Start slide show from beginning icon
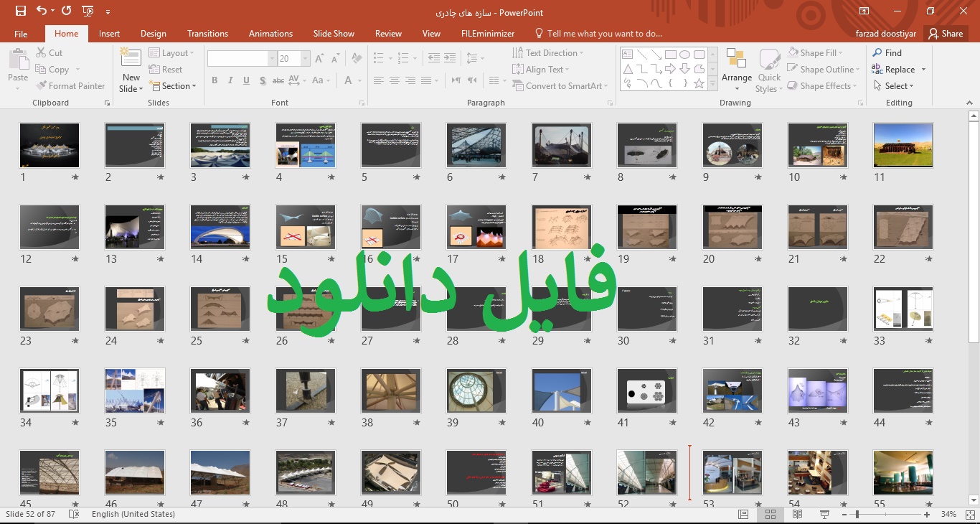Image resolution: width=980 pixels, height=524 pixels. (88, 11)
